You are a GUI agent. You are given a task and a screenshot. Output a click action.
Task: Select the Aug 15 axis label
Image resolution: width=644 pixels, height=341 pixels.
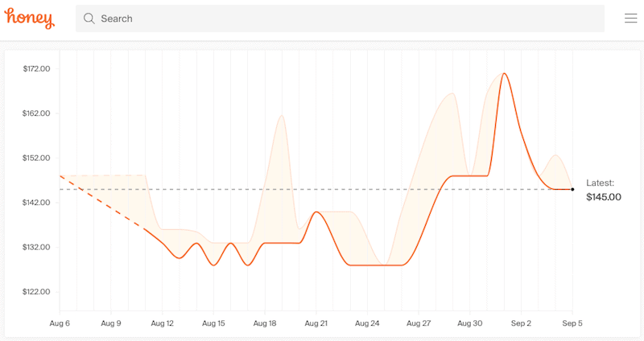213,323
